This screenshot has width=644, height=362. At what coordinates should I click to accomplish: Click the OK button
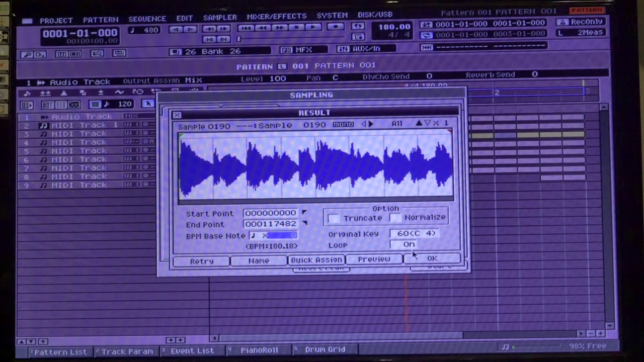(x=432, y=258)
